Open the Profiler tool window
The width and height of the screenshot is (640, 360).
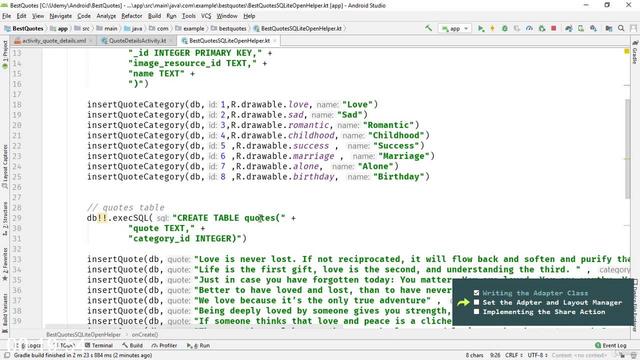[x=164, y=345]
